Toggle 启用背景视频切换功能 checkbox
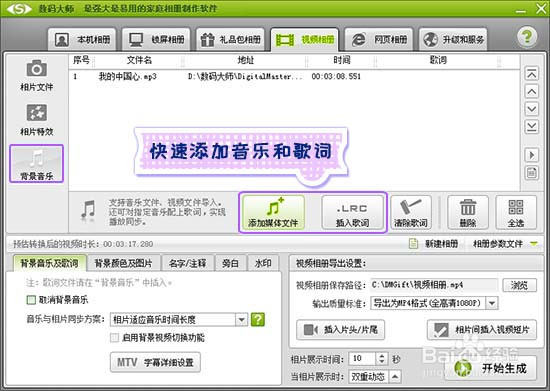This screenshot has height=391, width=550. (114, 338)
